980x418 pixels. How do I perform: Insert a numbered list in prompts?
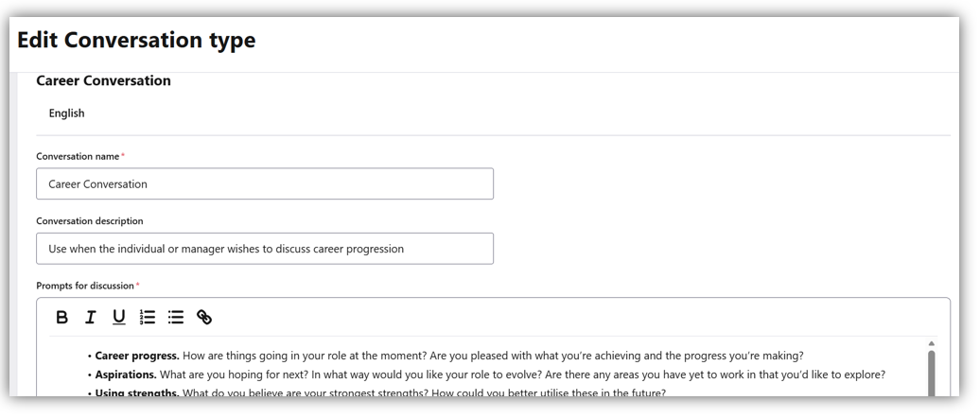pos(148,318)
